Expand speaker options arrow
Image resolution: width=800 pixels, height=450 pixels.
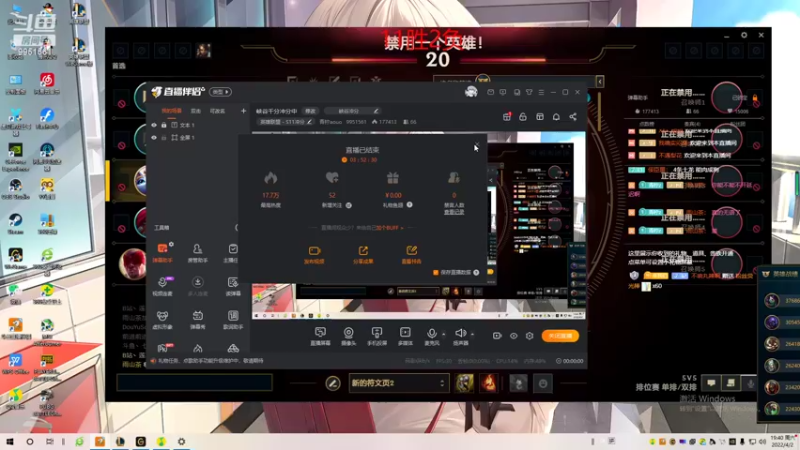(x=472, y=334)
